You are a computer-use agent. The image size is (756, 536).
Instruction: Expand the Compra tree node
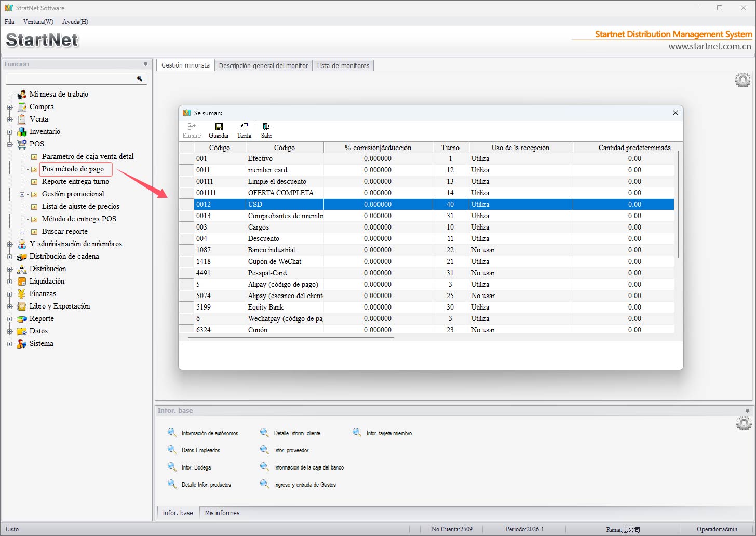point(9,107)
